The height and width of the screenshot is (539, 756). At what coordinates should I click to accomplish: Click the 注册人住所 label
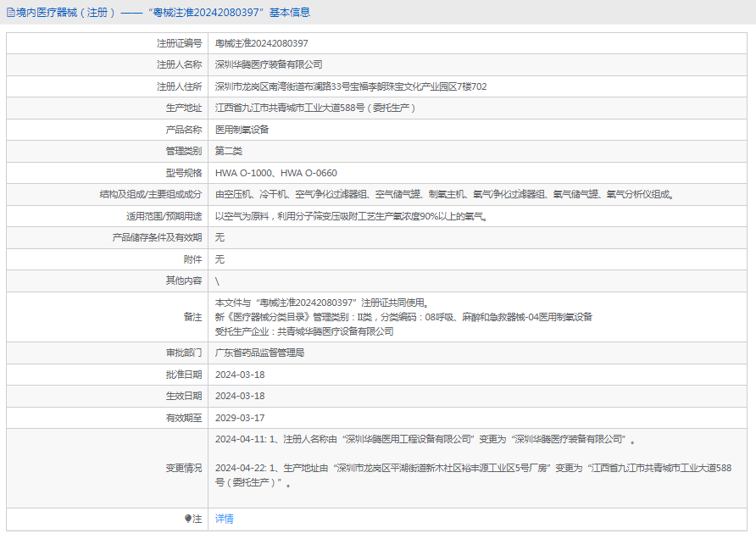coord(180,86)
